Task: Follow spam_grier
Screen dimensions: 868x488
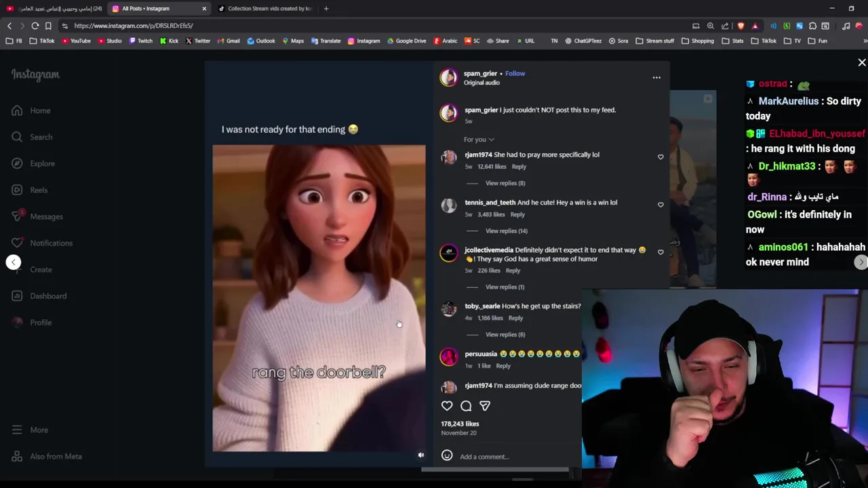Action: point(515,73)
